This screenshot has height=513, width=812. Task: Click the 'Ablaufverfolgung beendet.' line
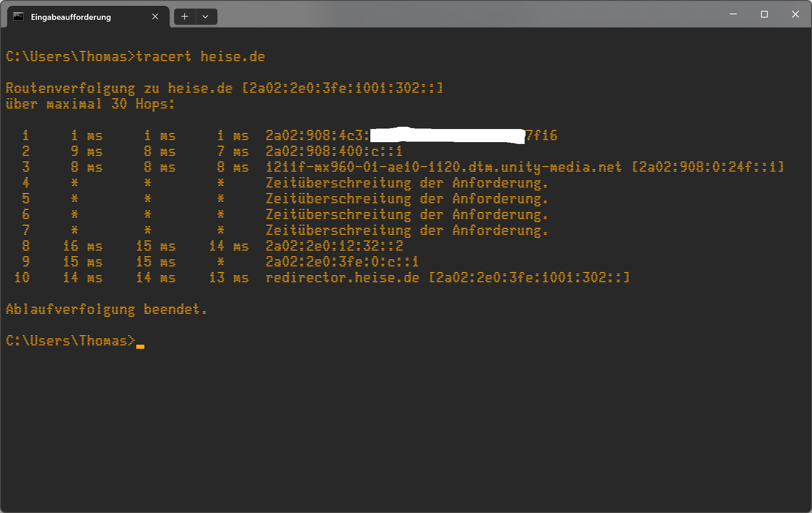[x=106, y=310]
